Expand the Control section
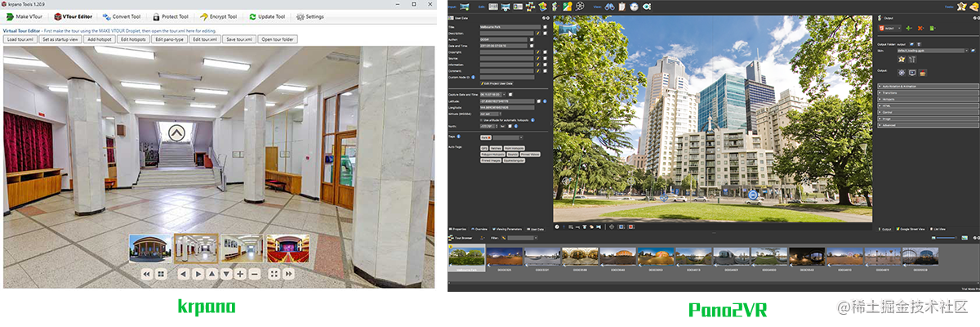The height and width of the screenshot is (327, 980). point(928,112)
